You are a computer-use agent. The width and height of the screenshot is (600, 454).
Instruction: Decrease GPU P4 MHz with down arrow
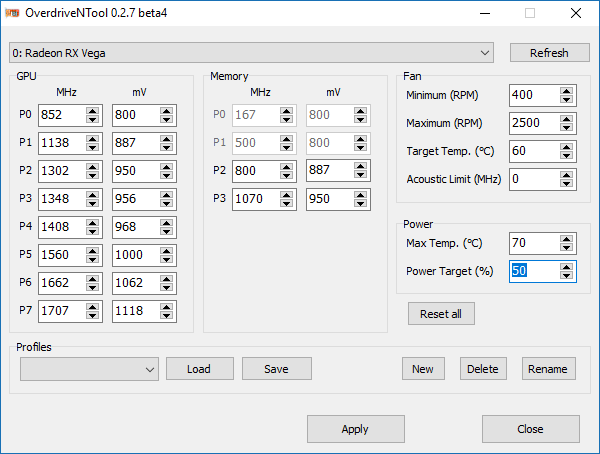click(x=92, y=231)
